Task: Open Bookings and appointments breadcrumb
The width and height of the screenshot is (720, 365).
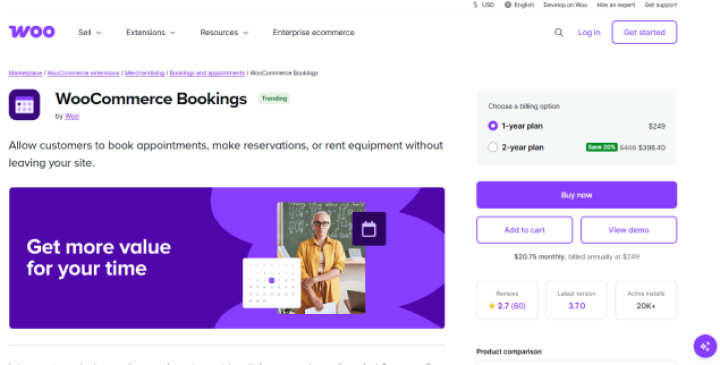Action: (x=207, y=73)
